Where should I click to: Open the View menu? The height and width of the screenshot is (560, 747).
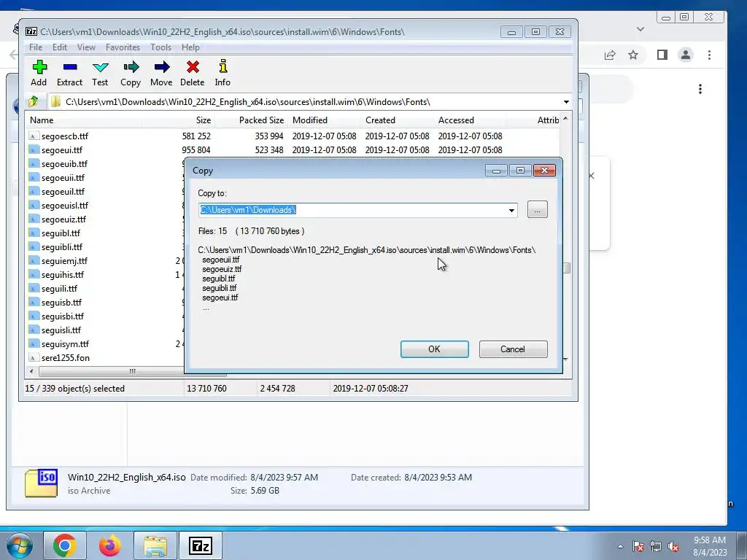coord(86,47)
